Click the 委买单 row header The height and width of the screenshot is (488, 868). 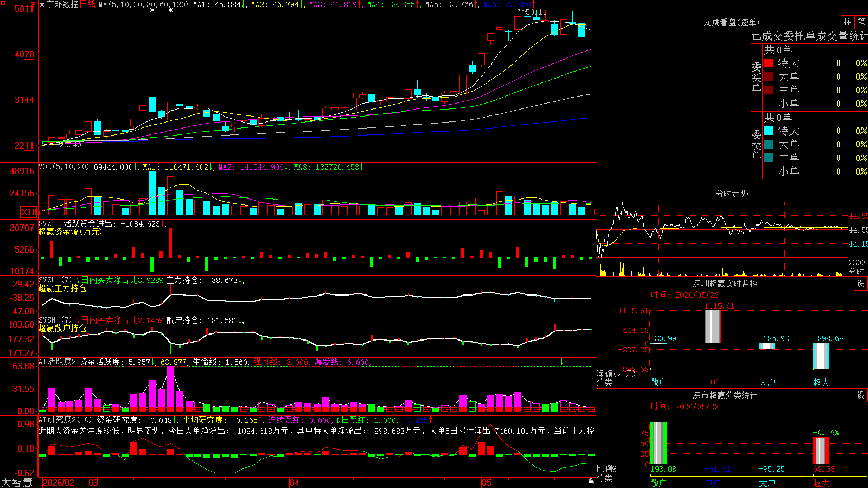coord(756,77)
